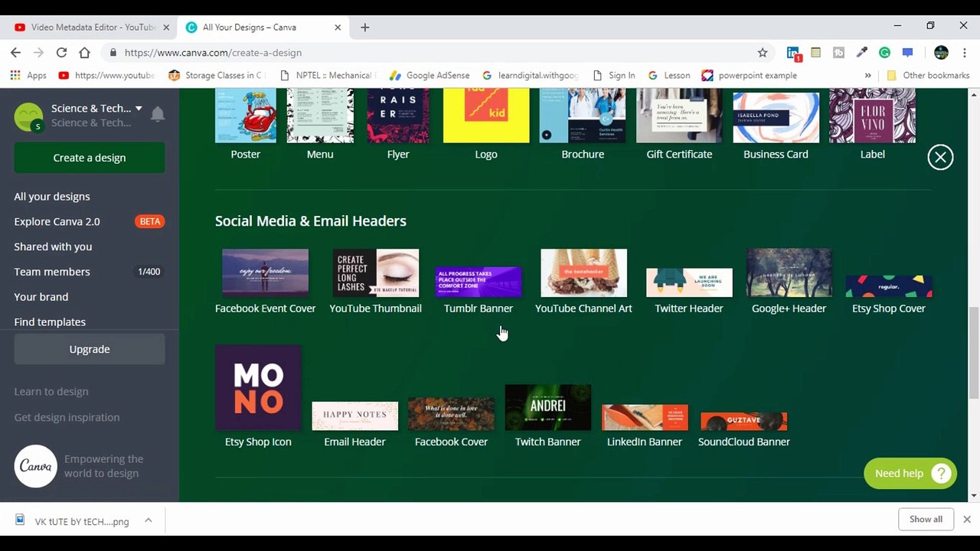Select the Label design type
Viewport: 980px width, 551px height.
(872, 124)
